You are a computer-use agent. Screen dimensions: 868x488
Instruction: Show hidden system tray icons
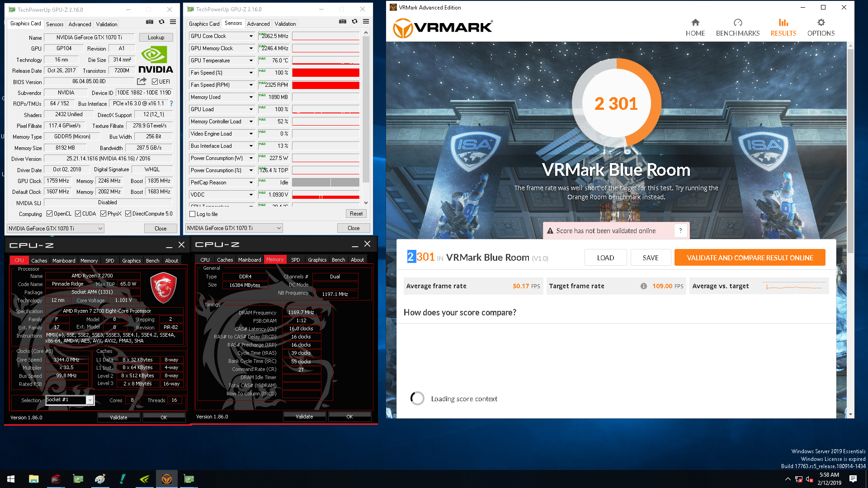[x=788, y=479]
